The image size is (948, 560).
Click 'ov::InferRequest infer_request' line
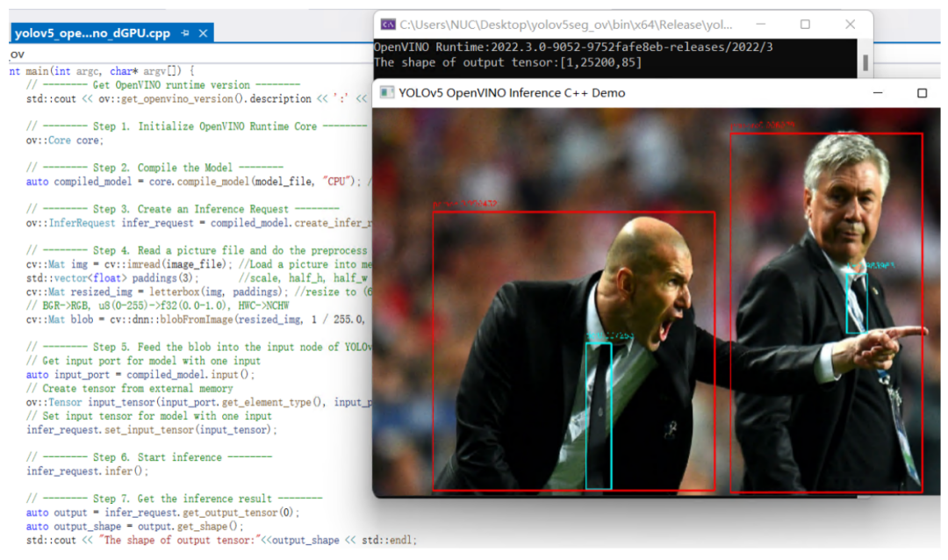199,223
